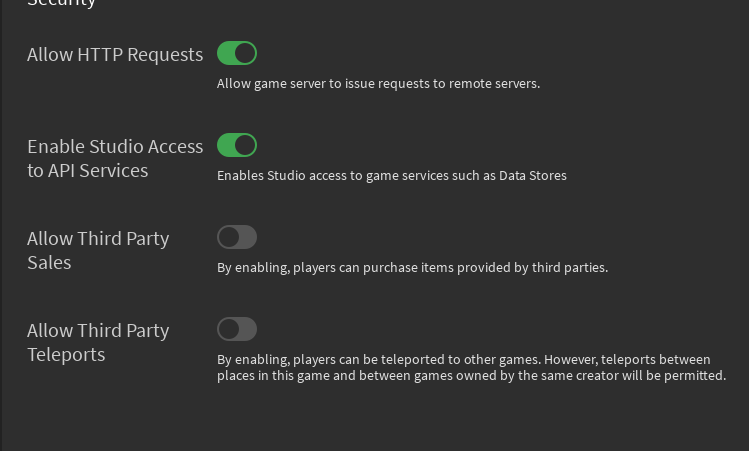
Task: Click the white knob on Studio Access toggle
Action: (x=246, y=145)
